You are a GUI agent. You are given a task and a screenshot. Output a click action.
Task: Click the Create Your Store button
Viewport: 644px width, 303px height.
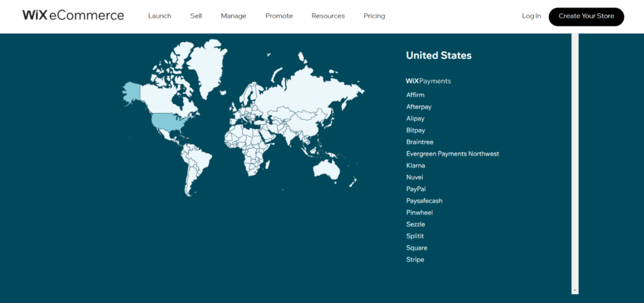pos(586,16)
